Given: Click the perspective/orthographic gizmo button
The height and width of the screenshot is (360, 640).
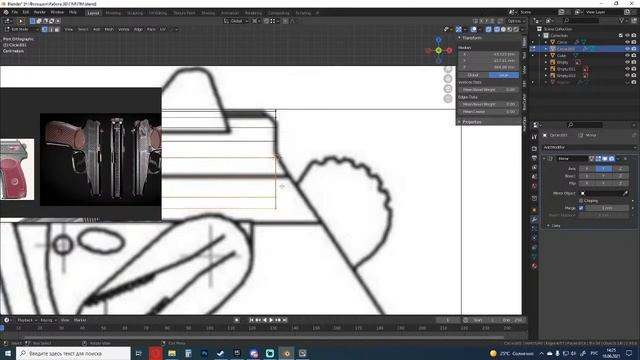Looking at the screenshot, I should coord(448,98).
